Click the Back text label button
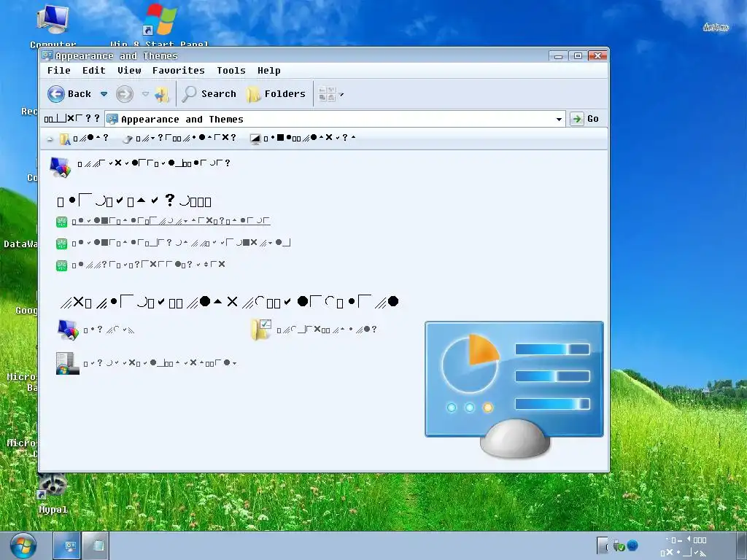 tap(79, 94)
